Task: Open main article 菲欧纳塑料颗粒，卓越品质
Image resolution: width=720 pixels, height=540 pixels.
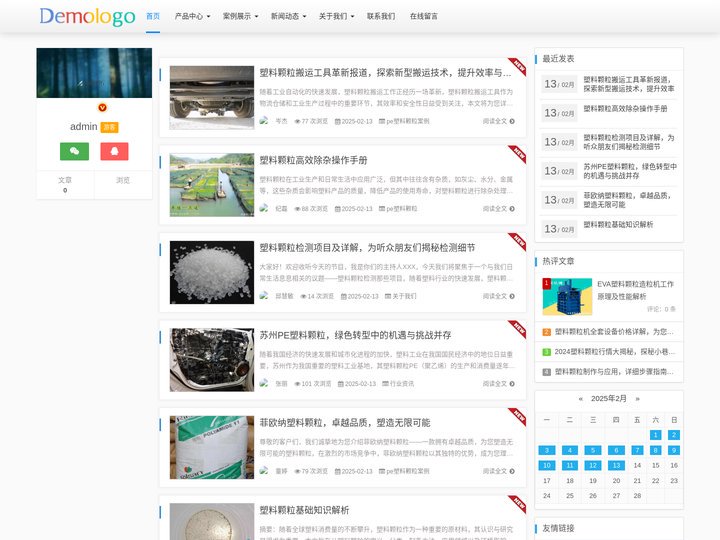Action: click(x=345, y=423)
